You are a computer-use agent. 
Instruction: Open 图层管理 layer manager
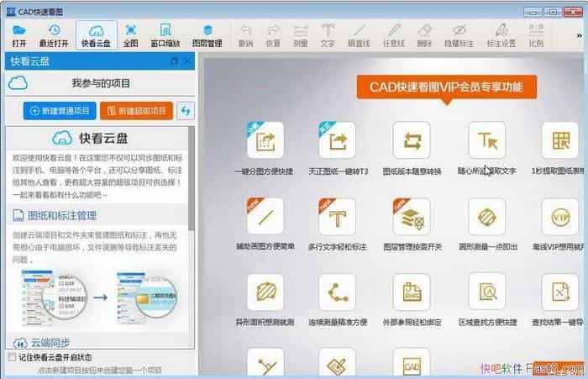click(207, 35)
